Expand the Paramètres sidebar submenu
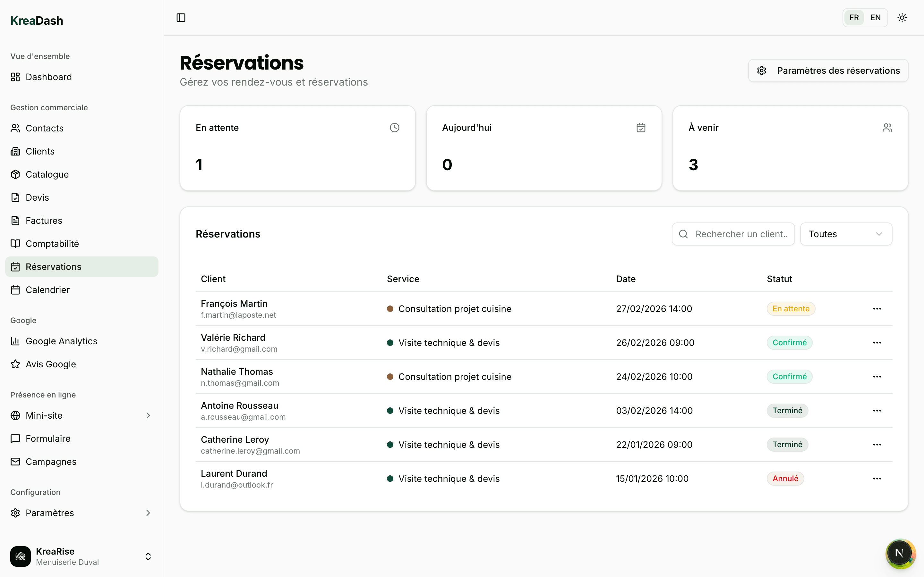This screenshot has height=577, width=924. 148,513
